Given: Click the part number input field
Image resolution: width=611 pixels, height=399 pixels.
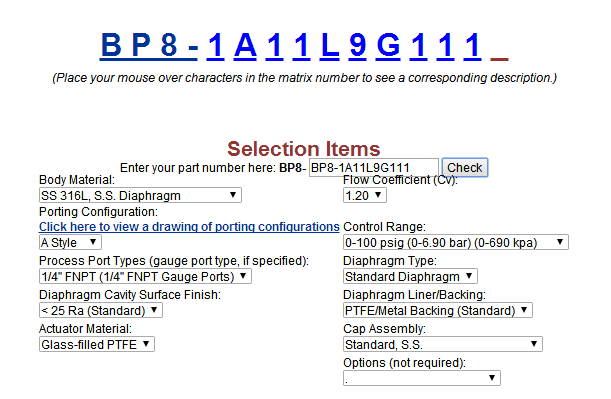Looking at the screenshot, I should pyautogui.click(x=374, y=168).
